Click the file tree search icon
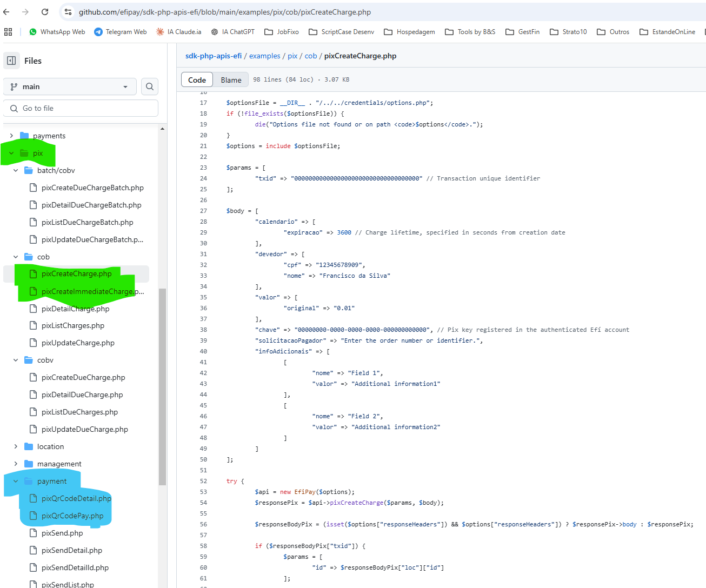Viewport: 706px width, 588px height. 150,86
